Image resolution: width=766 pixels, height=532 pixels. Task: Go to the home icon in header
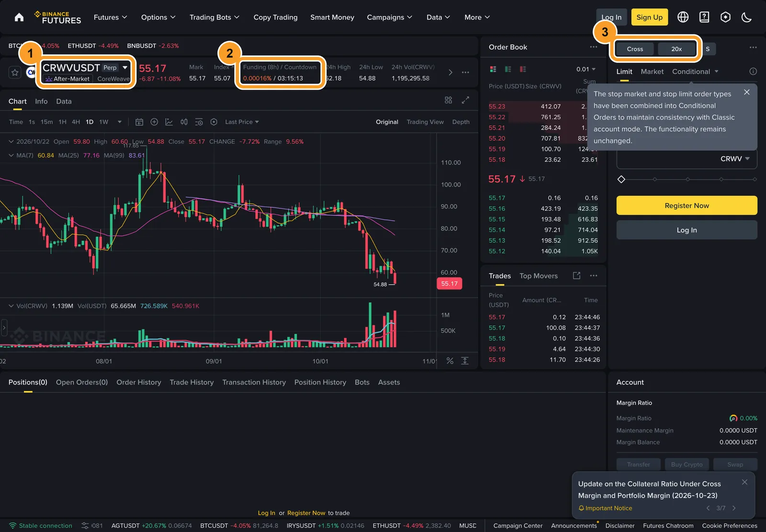pos(19,17)
